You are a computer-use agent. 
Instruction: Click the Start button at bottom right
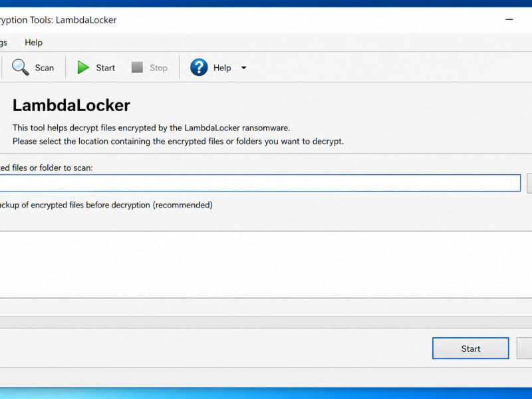point(471,348)
